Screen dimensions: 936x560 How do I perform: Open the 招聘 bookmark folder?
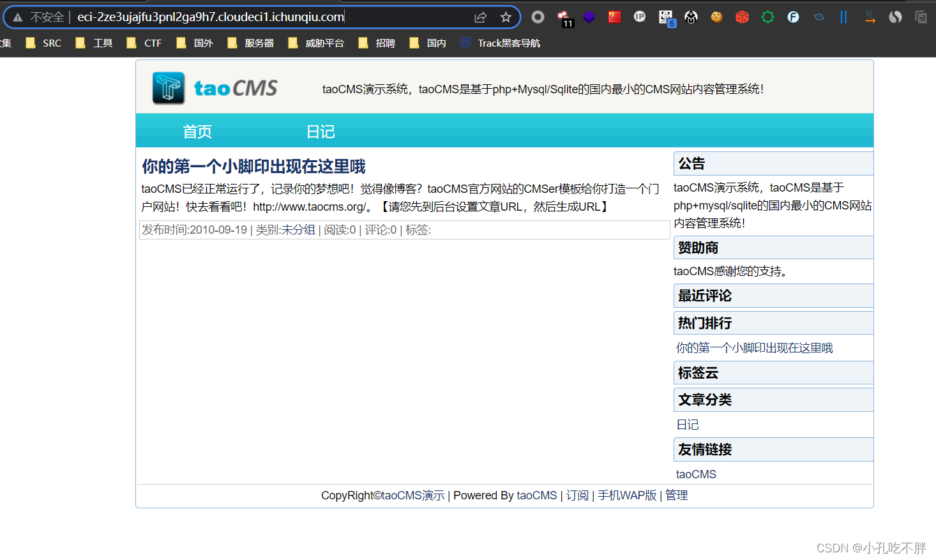click(377, 43)
